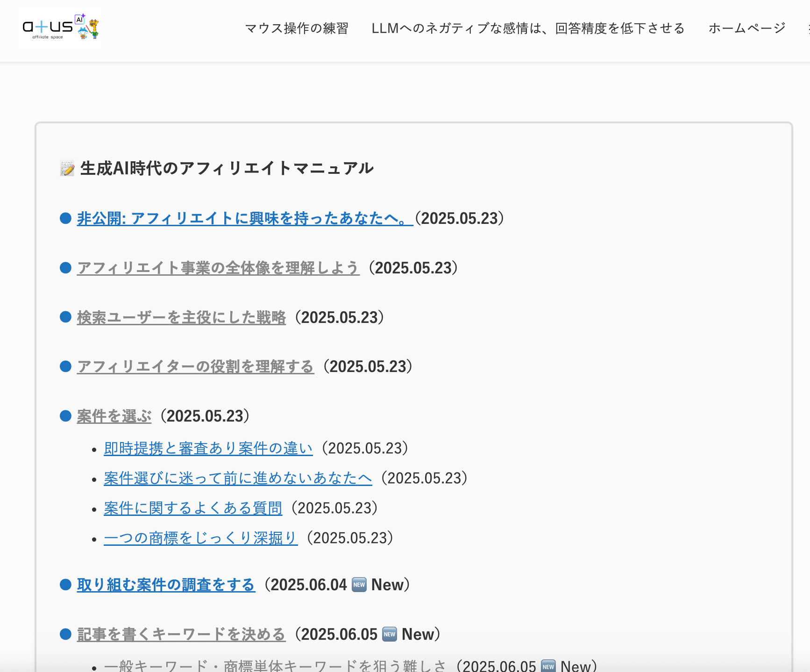
Task: Read 案件選びに迷って前に進めないあなたへ
Action: point(237,479)
